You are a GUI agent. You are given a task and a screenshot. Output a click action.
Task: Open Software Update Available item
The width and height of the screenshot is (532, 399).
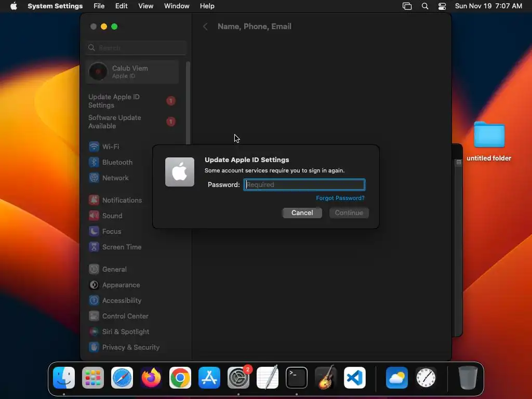132,122
